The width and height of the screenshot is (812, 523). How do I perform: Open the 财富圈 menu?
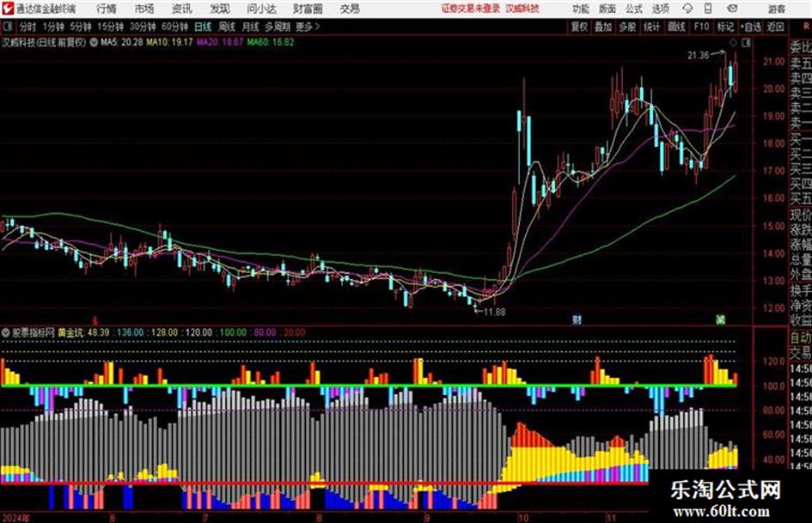pyautogui.click(x=308, y=9)
